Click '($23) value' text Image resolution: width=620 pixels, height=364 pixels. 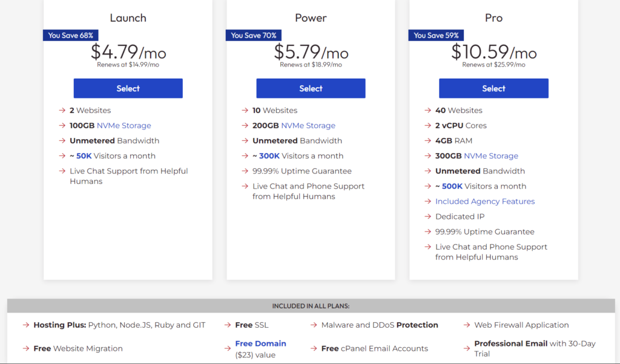(255, 355)
